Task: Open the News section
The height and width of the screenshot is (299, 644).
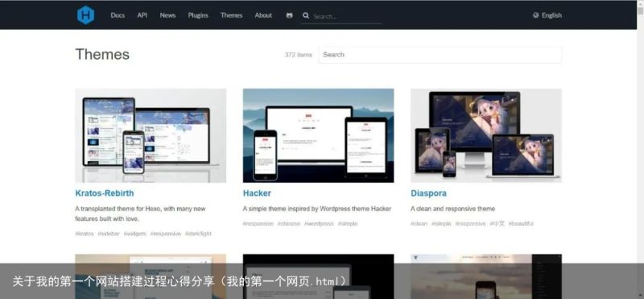Action: [167, 15]
